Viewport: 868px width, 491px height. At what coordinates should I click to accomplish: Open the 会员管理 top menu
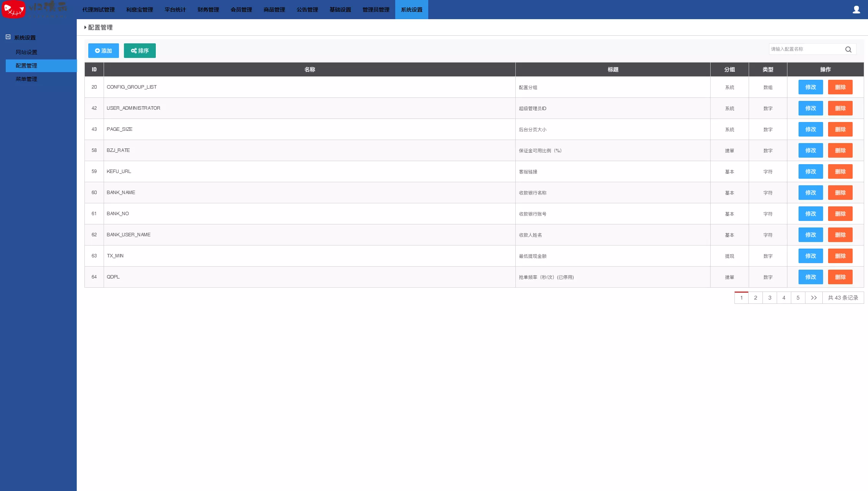coord(241,10)
